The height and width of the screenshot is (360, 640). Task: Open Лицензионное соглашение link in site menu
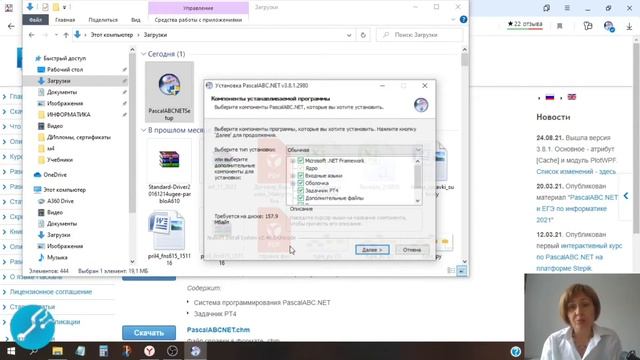tap(51, 292)
